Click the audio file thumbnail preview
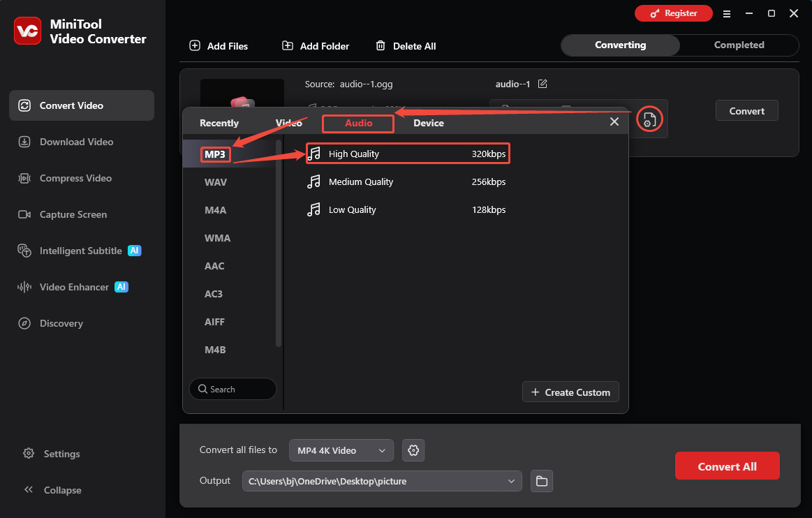Image resolution: width=812 pixels, height=518 pixels. [242, 94]
